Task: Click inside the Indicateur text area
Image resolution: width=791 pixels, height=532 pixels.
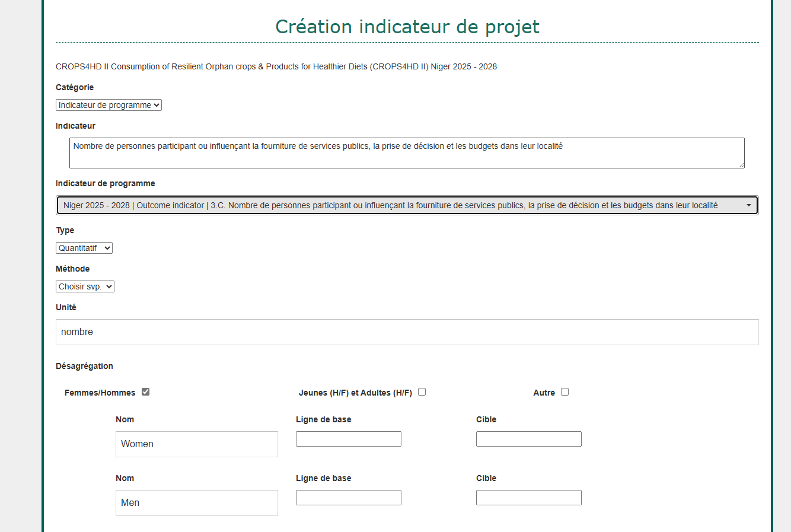Action: tap(407, 153)
